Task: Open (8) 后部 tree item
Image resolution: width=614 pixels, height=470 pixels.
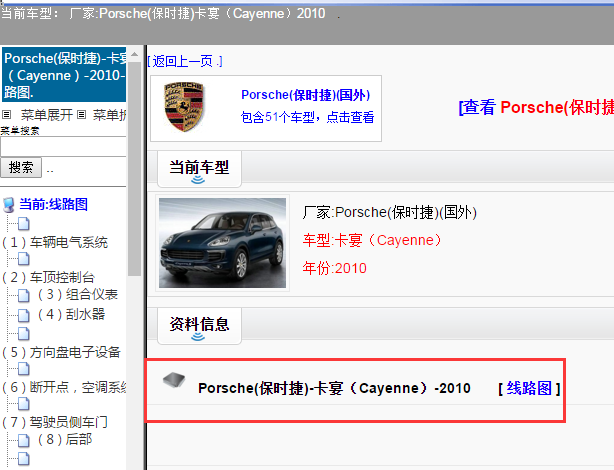Action: point(65,439)
